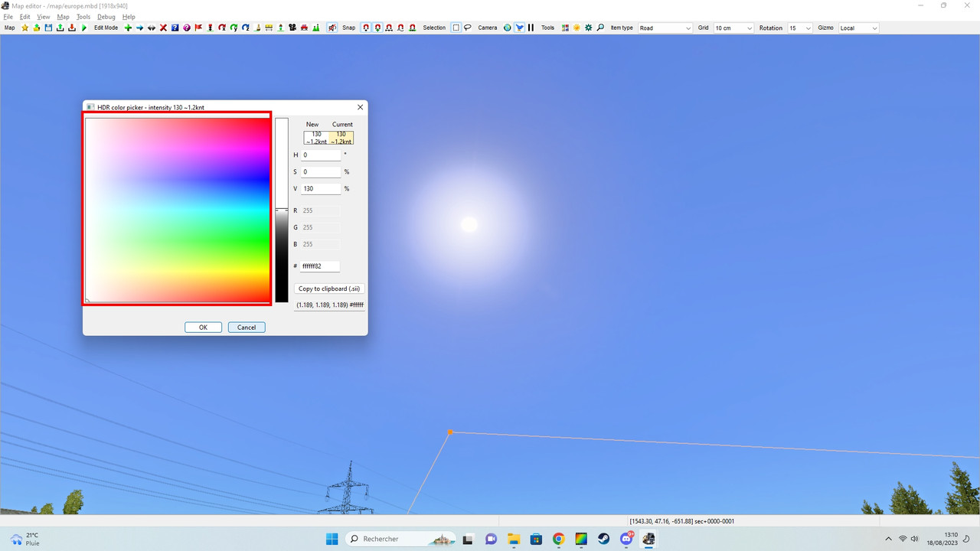Click the red car traffic toolbar icon

(304, 28)
